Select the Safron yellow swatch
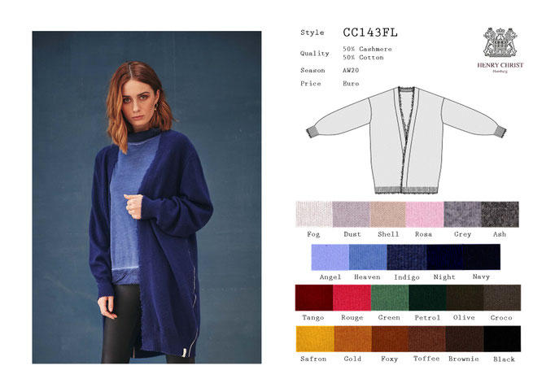The height and width of the screenshot is (392, 555). coord(315,339)
